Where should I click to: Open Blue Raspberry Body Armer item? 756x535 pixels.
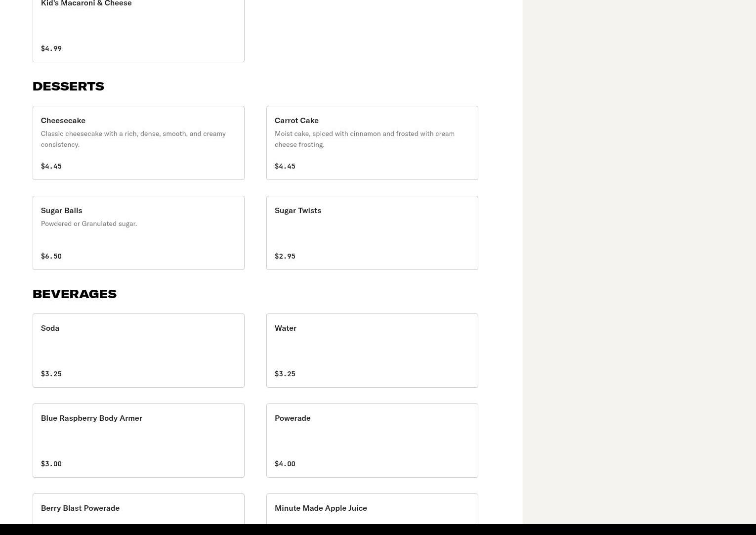click(x=138, y=441)
